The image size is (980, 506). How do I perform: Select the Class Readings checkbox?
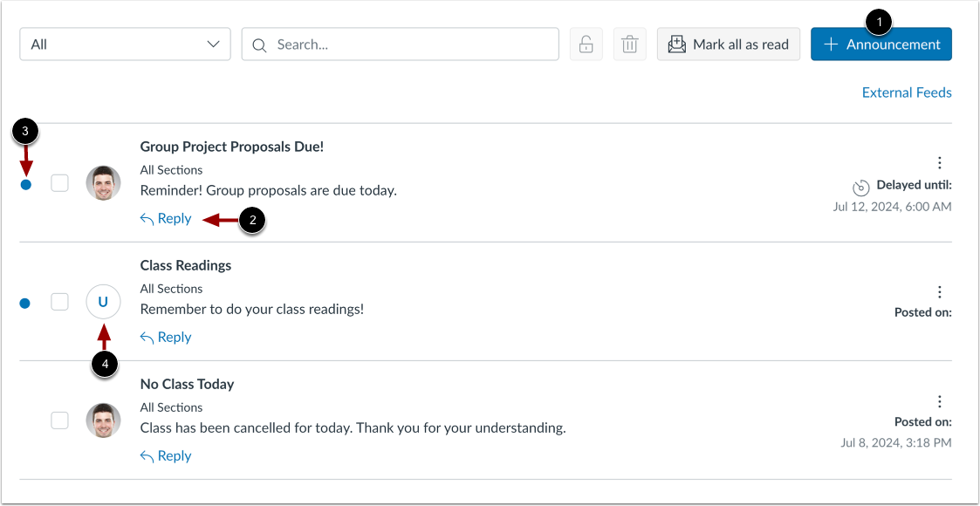pyautogui.click(x=59, y=301)
